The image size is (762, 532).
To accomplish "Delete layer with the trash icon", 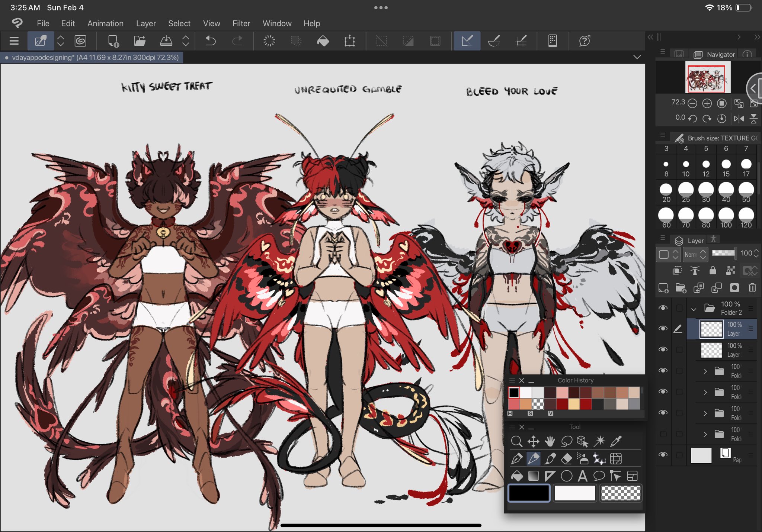I will tap(752, 288).
